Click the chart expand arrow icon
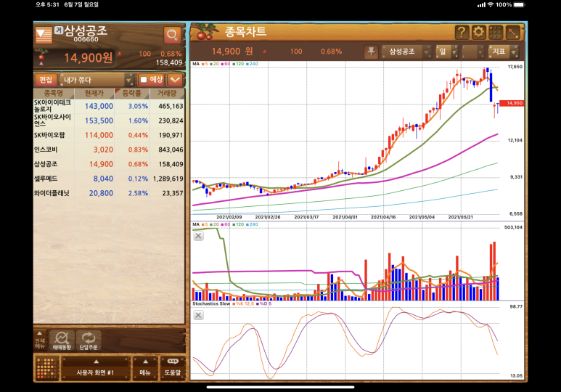The width and height of the screenshot is (561, 392). [512, 33]
